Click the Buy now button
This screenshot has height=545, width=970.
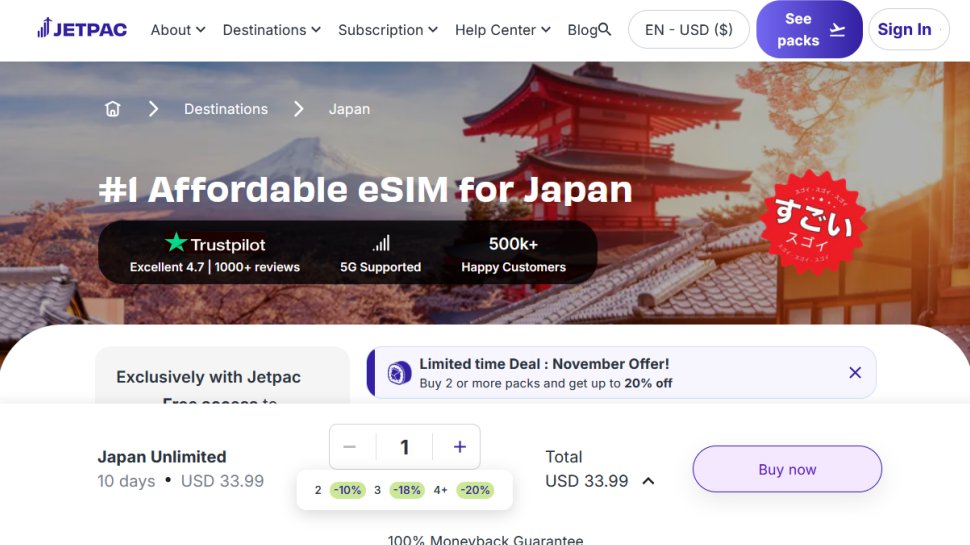[x=787, y=469]
